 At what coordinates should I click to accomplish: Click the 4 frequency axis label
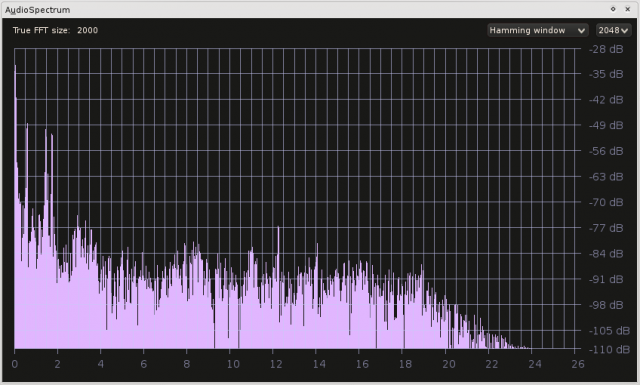pyautogui.click(x=100, y=364)
